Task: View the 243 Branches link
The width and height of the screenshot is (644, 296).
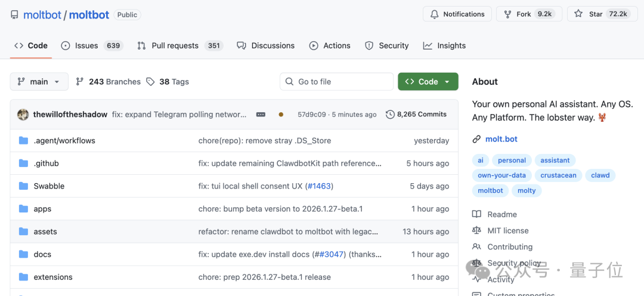Action: (x=109, y=81)
